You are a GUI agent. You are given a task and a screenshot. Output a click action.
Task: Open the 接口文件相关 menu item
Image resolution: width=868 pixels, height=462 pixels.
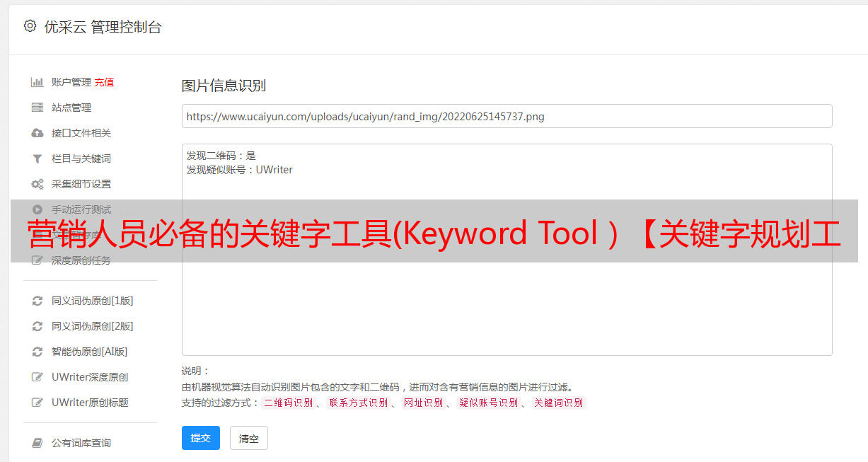81,133
